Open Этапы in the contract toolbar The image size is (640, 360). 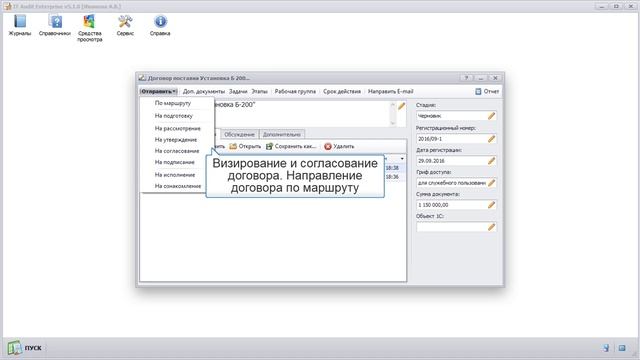tap(260, 91)
